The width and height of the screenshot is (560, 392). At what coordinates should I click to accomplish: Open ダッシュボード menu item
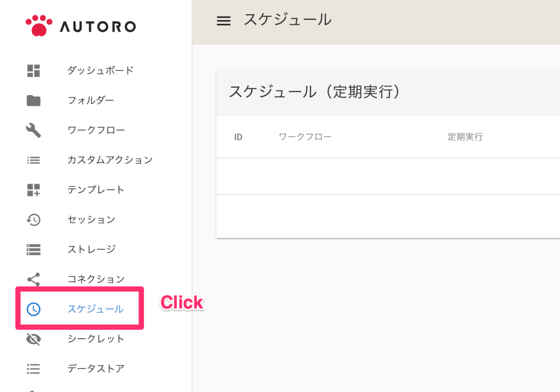pyautogui.click(x=101, y=71)
